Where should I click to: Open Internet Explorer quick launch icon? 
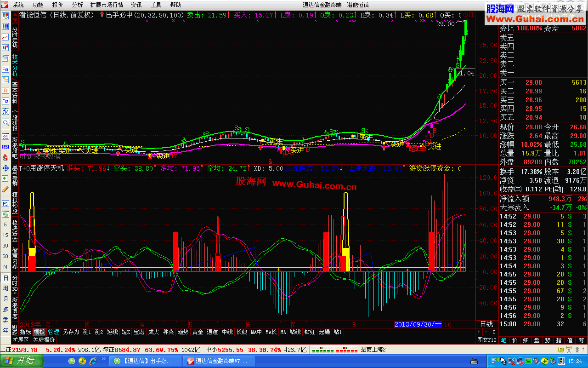[93, 361]
